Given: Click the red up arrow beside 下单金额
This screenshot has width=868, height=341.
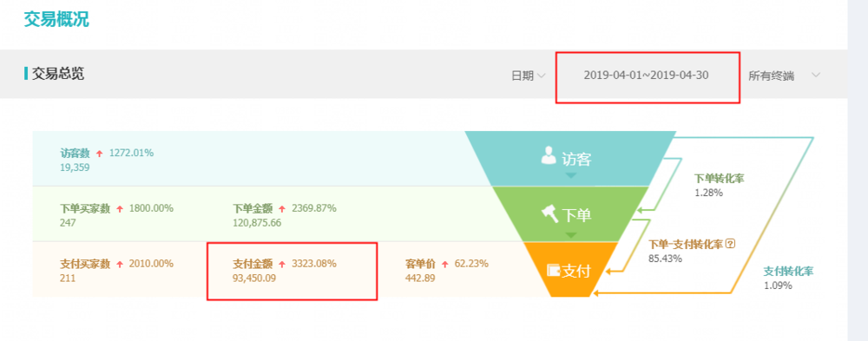Looking at the screenshot, I should click(x=282, y=209).
